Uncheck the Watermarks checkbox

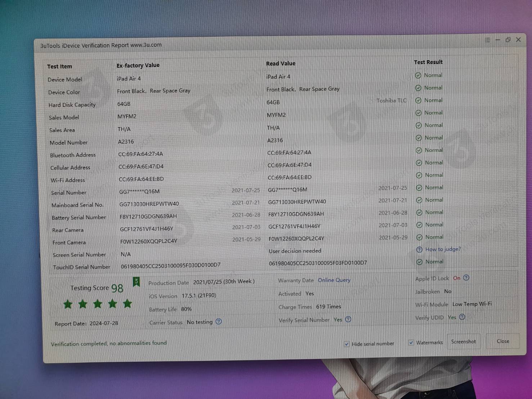[x=411, y=342]
